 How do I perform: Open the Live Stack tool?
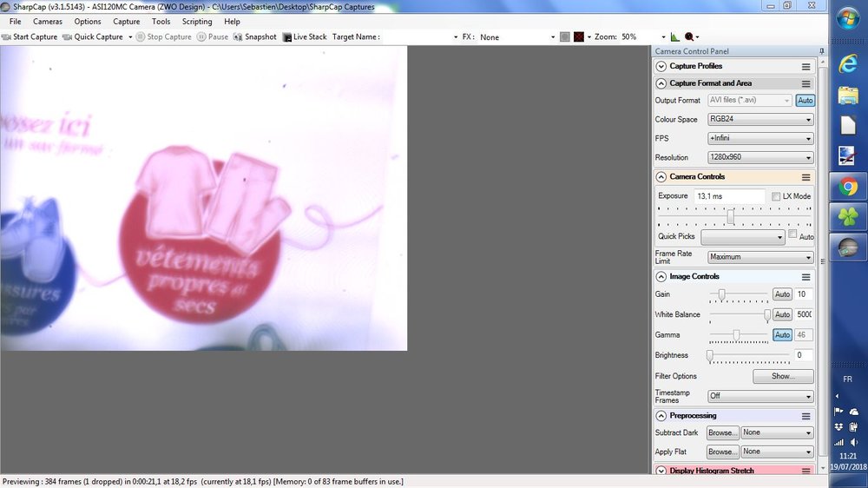pos(305,36)
